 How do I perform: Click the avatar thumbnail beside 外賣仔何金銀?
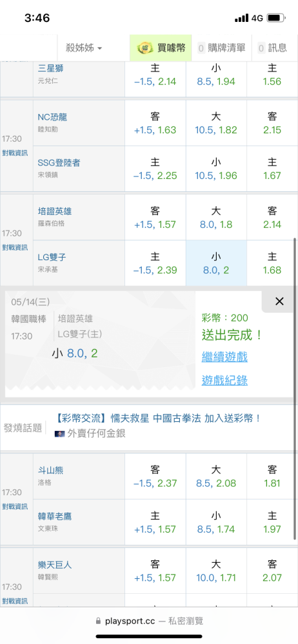click(x=60, y=433)
